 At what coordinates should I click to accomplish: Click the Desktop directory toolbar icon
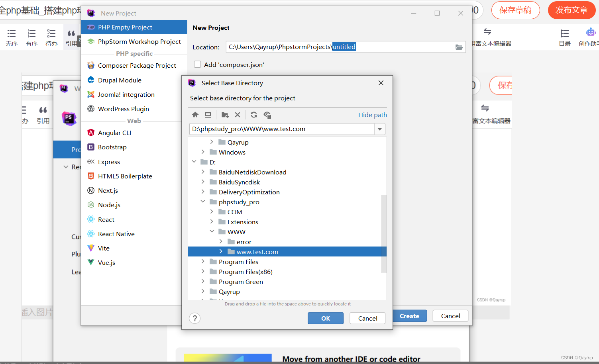pyautogui.click(x=208, y=115)
